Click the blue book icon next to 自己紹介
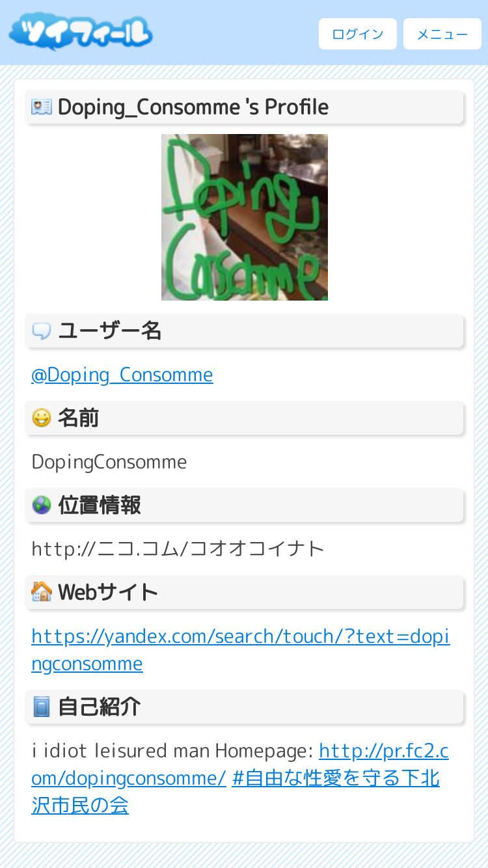This screenshot has width=488, height=868. [42, 707]
